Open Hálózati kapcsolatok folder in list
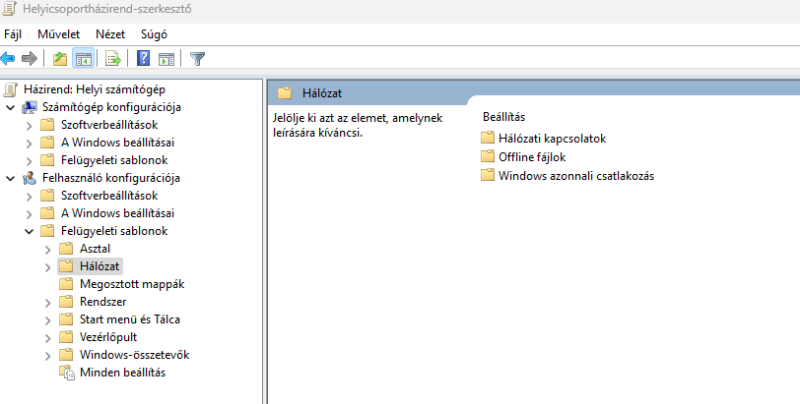 [x=552, y=138]
